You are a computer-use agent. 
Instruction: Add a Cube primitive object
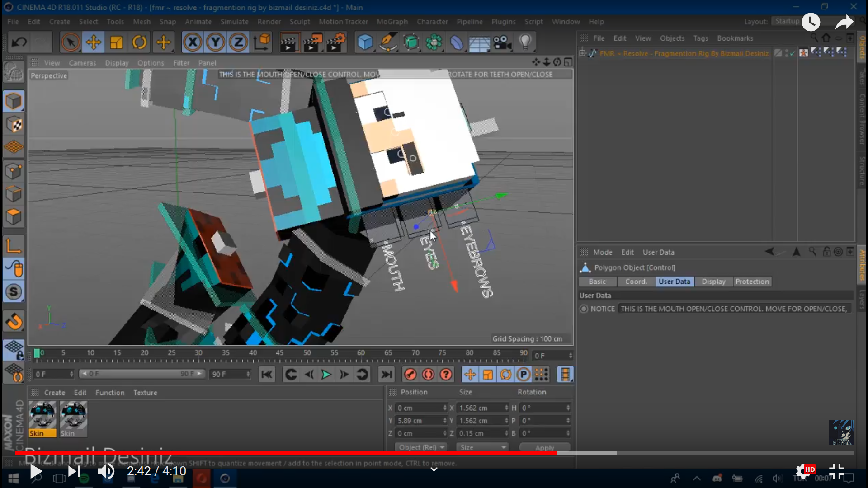(365, 42)
